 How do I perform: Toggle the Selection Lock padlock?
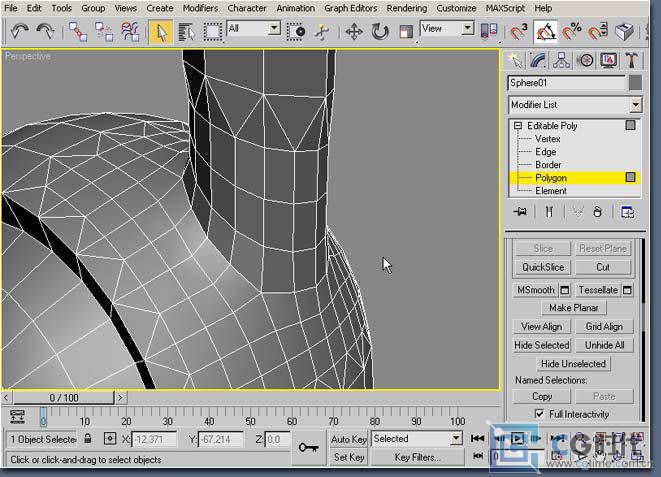[x=88, y=438]
